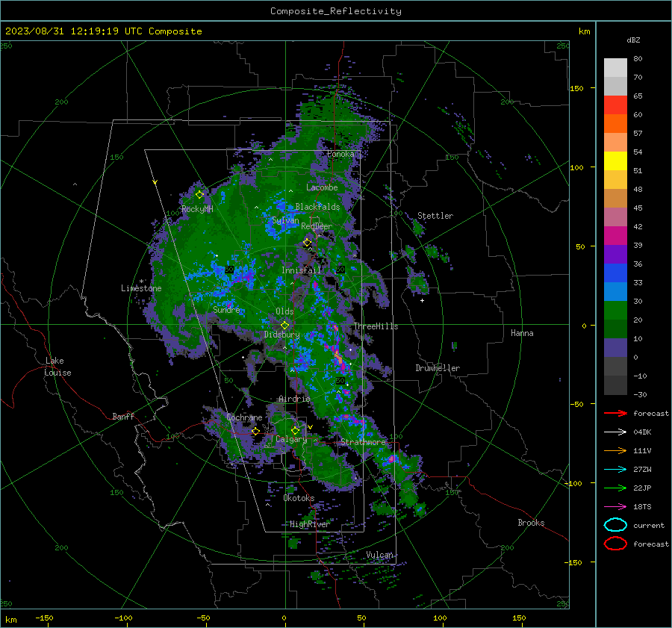This screenshot has height=628, width=672.
Task: Select the purple 39-36 dBZ color swatch
Action: coord(615,255)
